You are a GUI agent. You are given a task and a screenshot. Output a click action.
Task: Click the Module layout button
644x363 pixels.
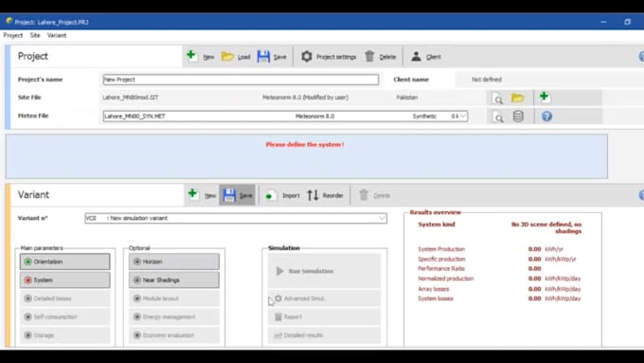pos(174,299)
